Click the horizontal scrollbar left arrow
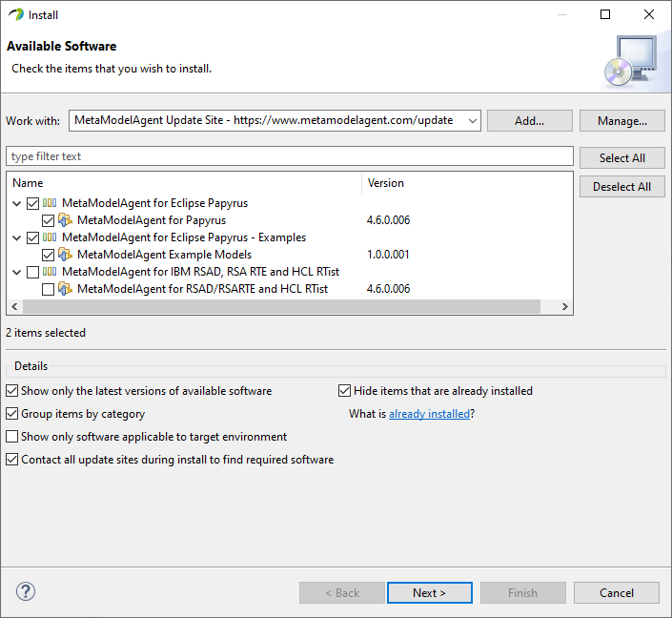This screenshot has width=672, height=618. (14, 307)
